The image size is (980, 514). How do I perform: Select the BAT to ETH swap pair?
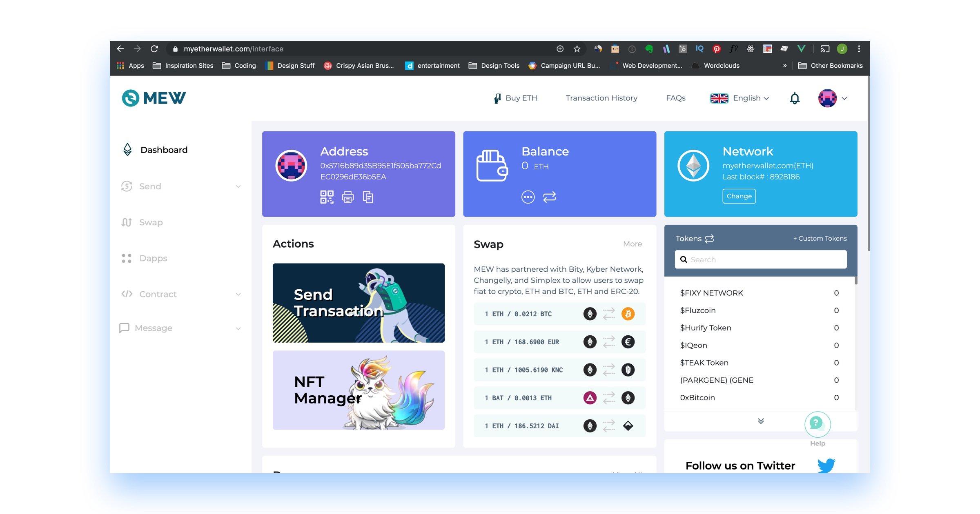point(560,398)
